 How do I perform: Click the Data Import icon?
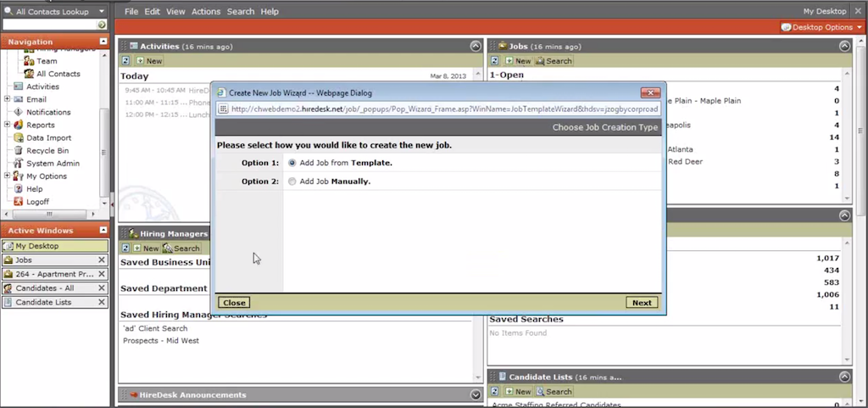pyautogui.click(x=19, y=137)
